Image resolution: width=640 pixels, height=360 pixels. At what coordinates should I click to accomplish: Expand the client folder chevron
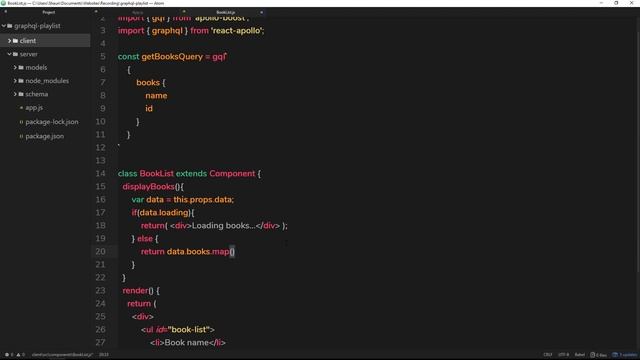(x=9, y=41)
